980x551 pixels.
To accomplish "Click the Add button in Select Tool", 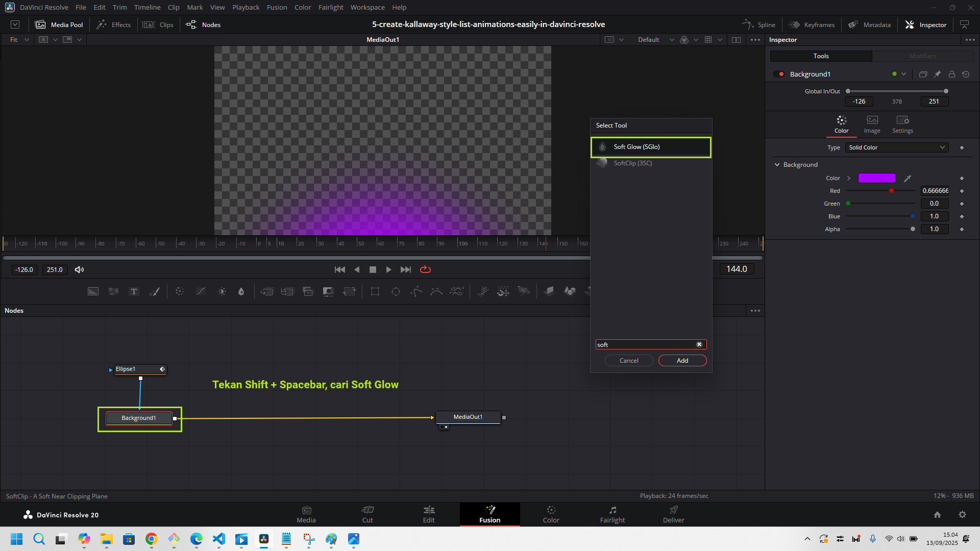I will [x=682, y=360].
